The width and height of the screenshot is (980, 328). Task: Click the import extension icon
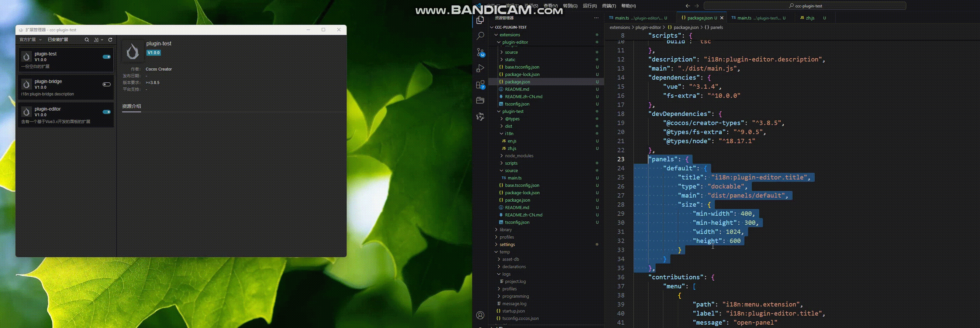97,39
